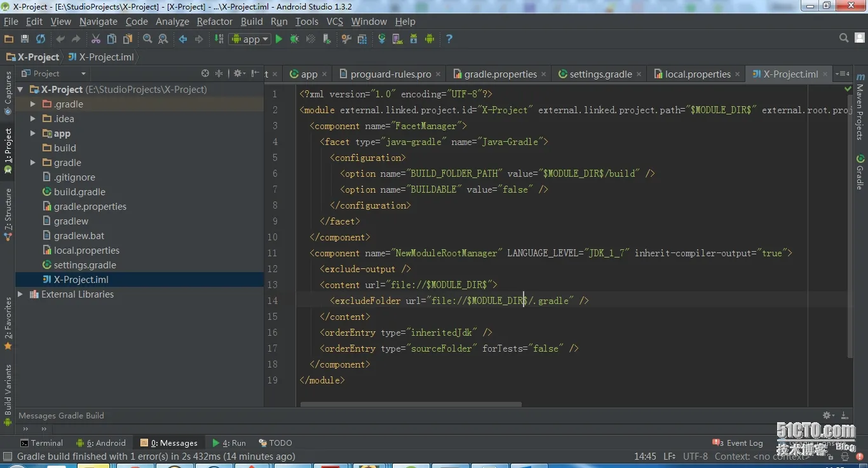This screenshot has width=868, height=468.
Task: Hide the Project panel with hide icon
Action: pyautogui.click(x=255, y=74)
